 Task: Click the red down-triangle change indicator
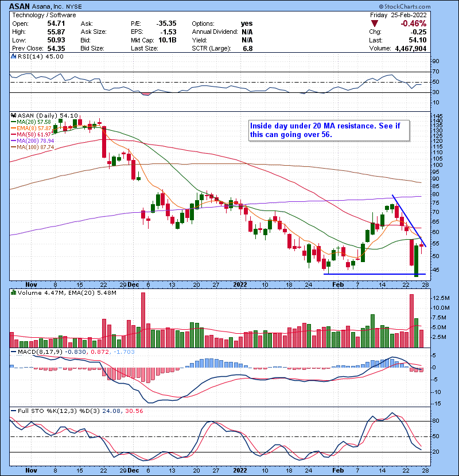[375, 24]
